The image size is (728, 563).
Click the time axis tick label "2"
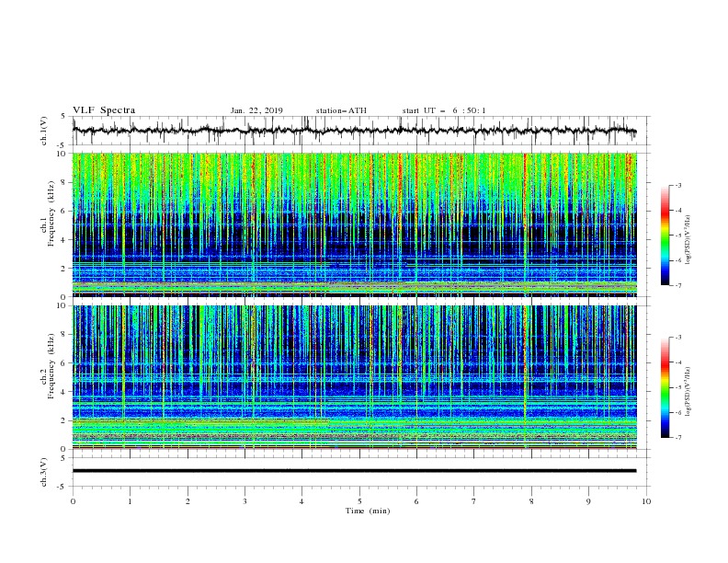tap(188, 501)
